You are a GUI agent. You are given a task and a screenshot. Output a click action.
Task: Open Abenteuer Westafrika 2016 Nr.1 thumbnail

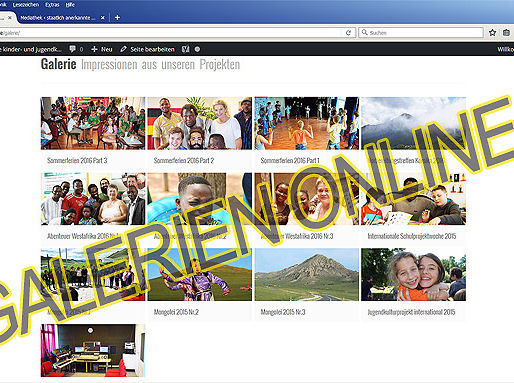tap(93, 199)
